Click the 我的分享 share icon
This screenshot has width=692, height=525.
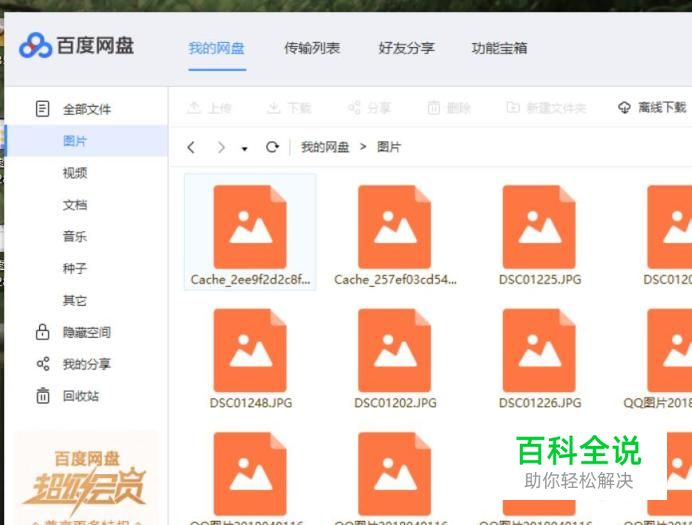[x=43, y=364]
